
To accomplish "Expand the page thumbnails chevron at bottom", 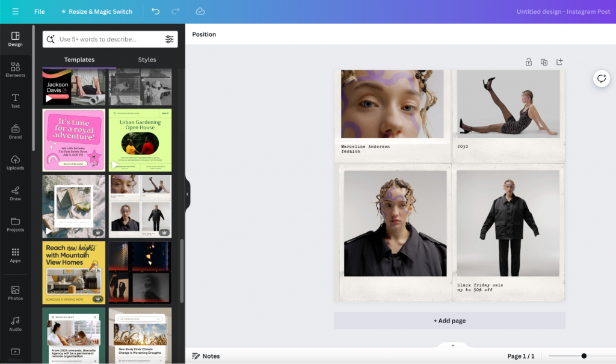I will (x=453, y=345).
